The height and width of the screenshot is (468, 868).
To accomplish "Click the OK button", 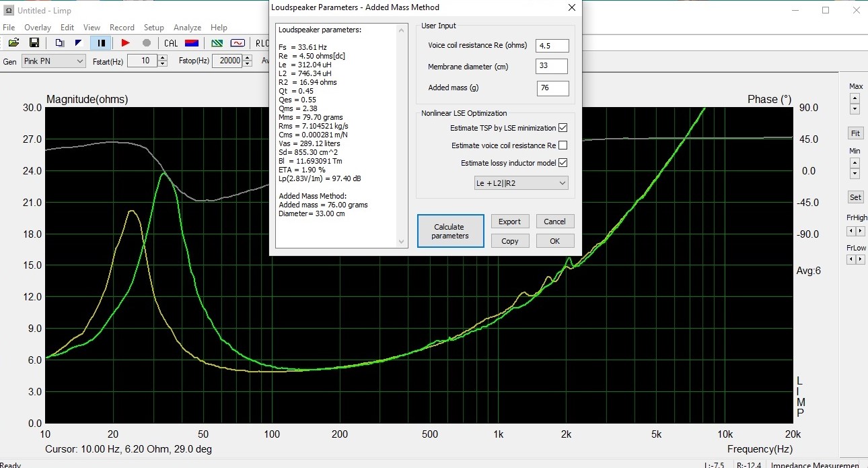I will 554,241.
